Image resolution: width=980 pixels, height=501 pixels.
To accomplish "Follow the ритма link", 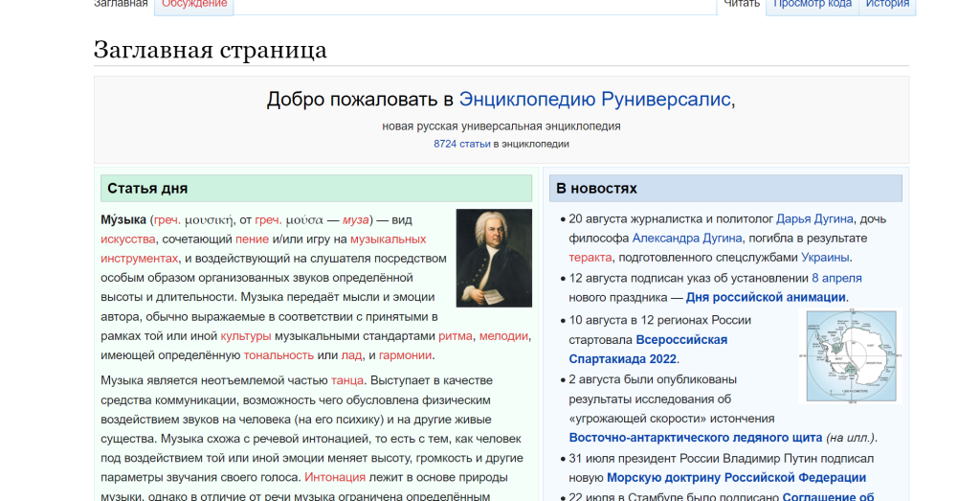I will click(x=456, y=336).
